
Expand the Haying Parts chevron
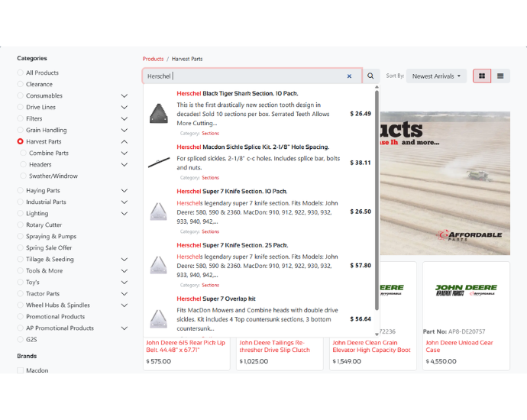124,190
